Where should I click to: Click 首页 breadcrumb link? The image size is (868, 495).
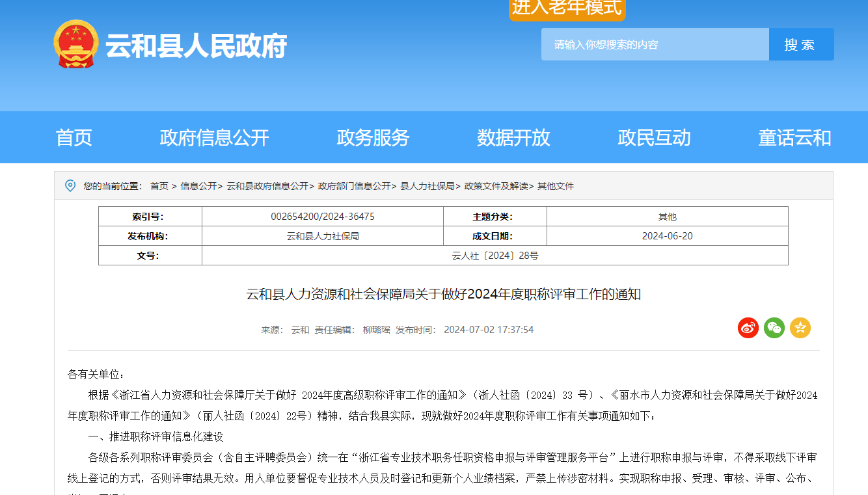pyautogui.click(x=159, y=186)
